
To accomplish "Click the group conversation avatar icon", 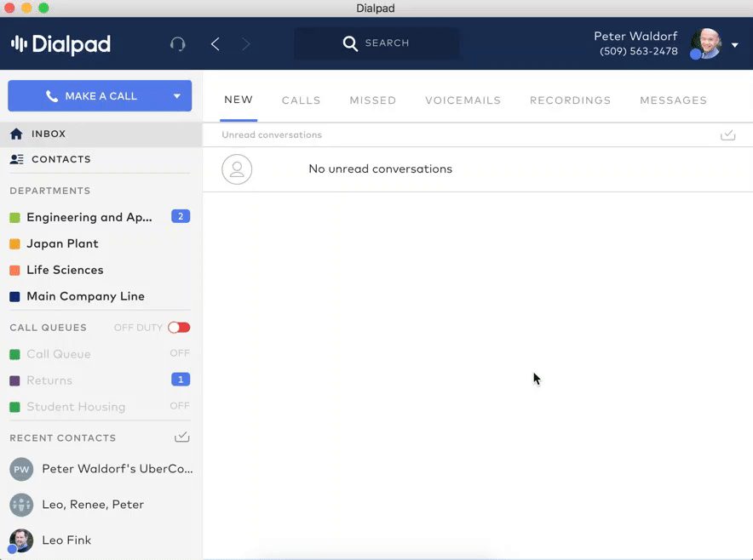I will [21, 505].
